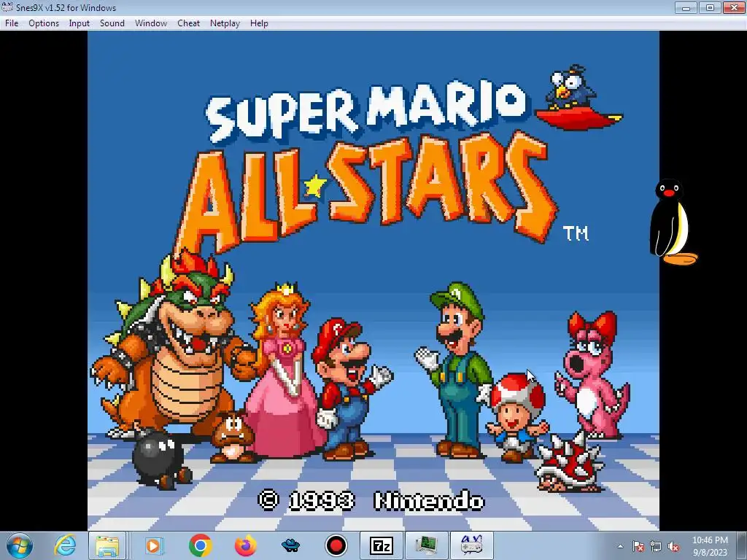
Task: Open the Windows Start menu
Action: [19, 545]
